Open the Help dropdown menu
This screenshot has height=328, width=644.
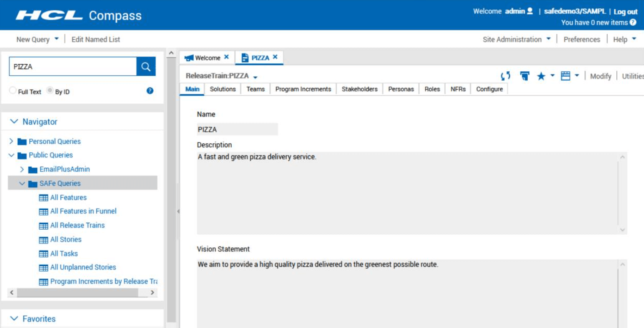[624, 39]
